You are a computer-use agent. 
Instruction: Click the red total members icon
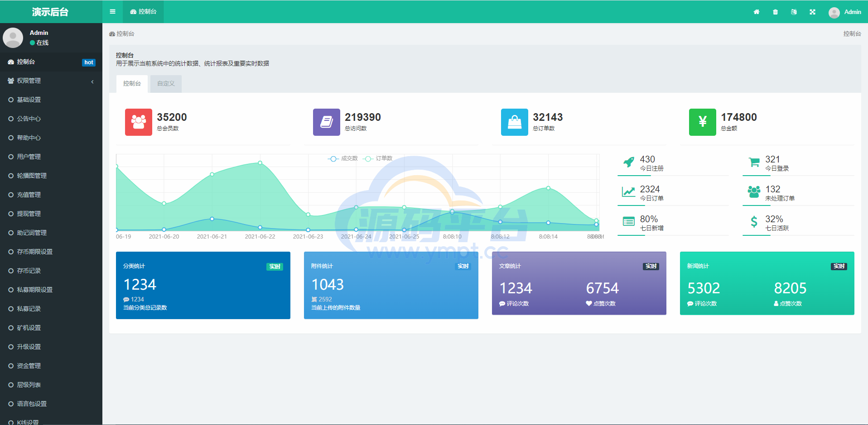(x=138, y=122)
